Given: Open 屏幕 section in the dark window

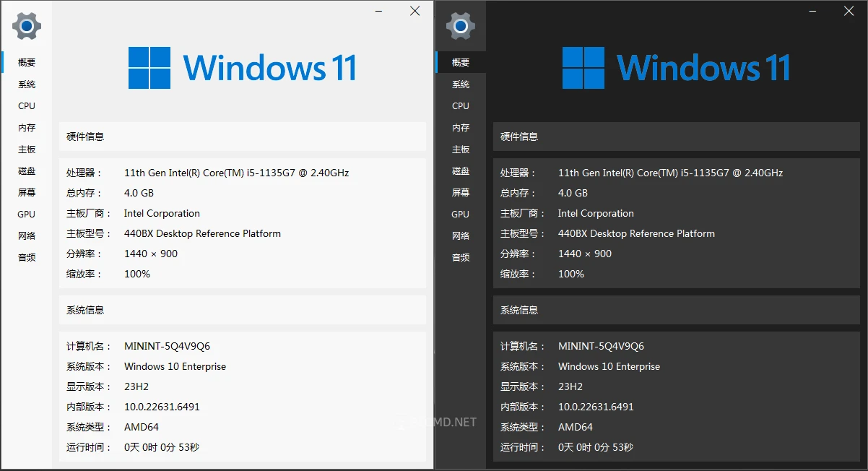Looking at the screenshot, I should (461, 193).
